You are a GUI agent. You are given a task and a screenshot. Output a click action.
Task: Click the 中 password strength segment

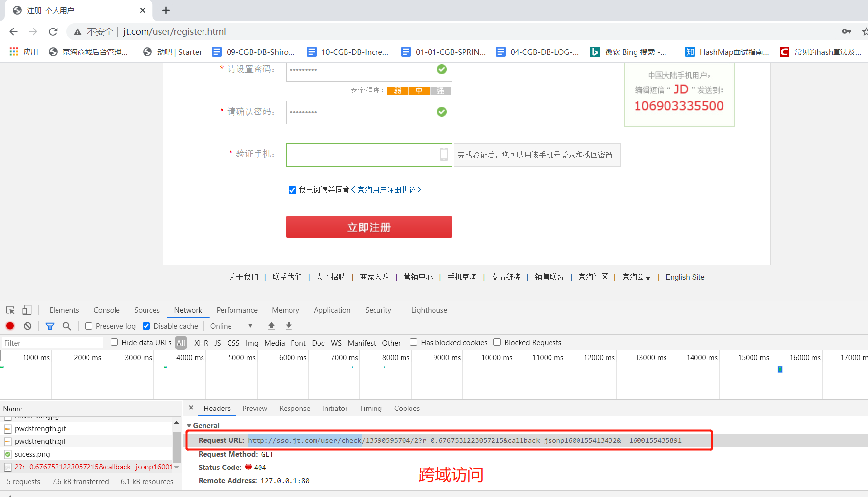click(419, 90)
